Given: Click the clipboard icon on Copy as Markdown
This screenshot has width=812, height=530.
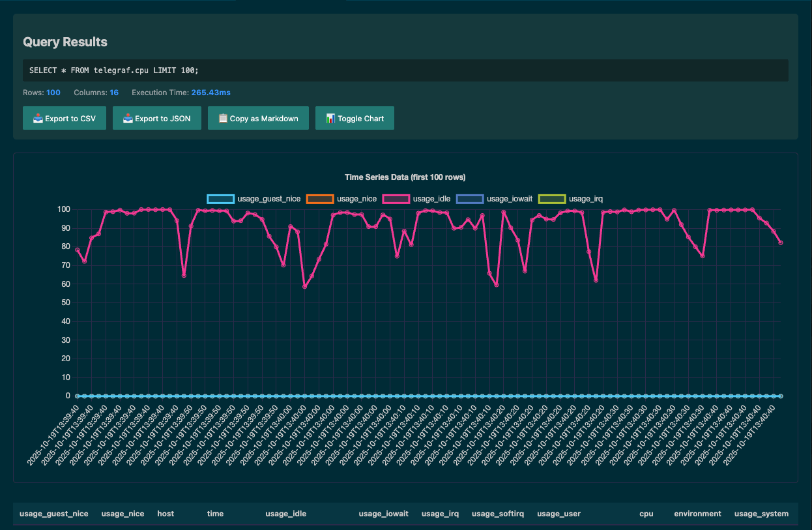Looking at the screenshot, I should click(x=223, y=119).
